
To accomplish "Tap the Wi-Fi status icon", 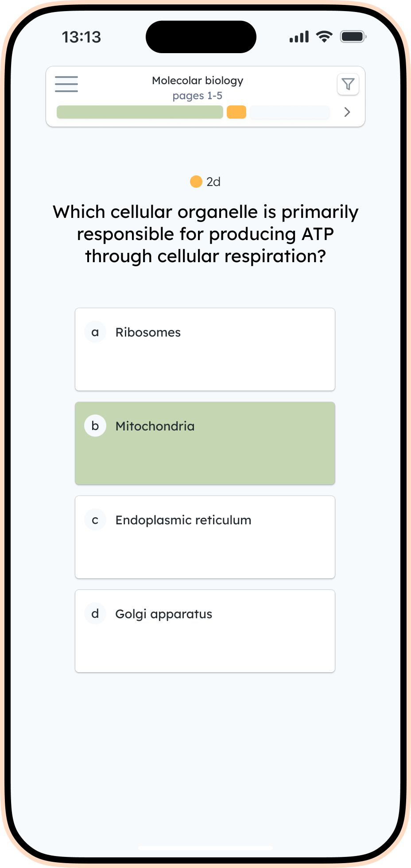I will [x=324, y=37].
